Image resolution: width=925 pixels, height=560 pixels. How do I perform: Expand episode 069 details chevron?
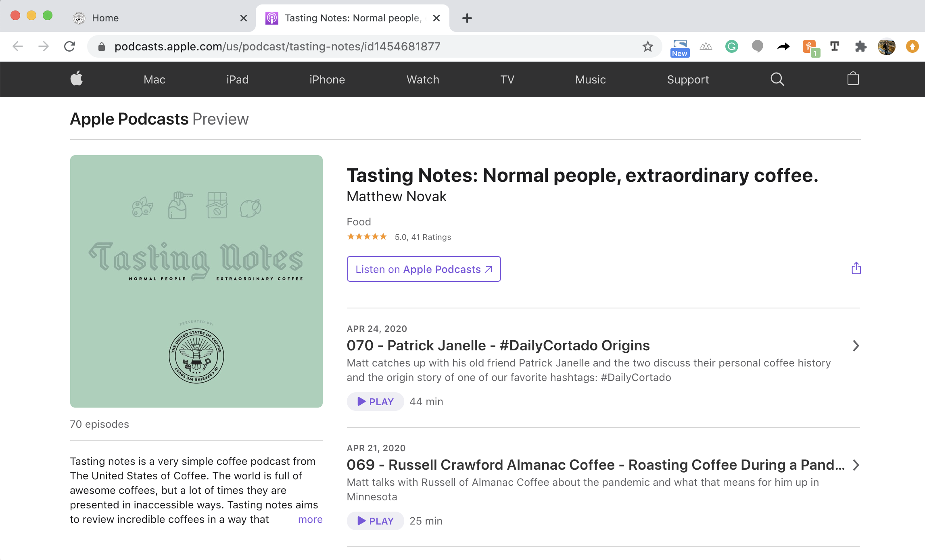coord(856,465)
